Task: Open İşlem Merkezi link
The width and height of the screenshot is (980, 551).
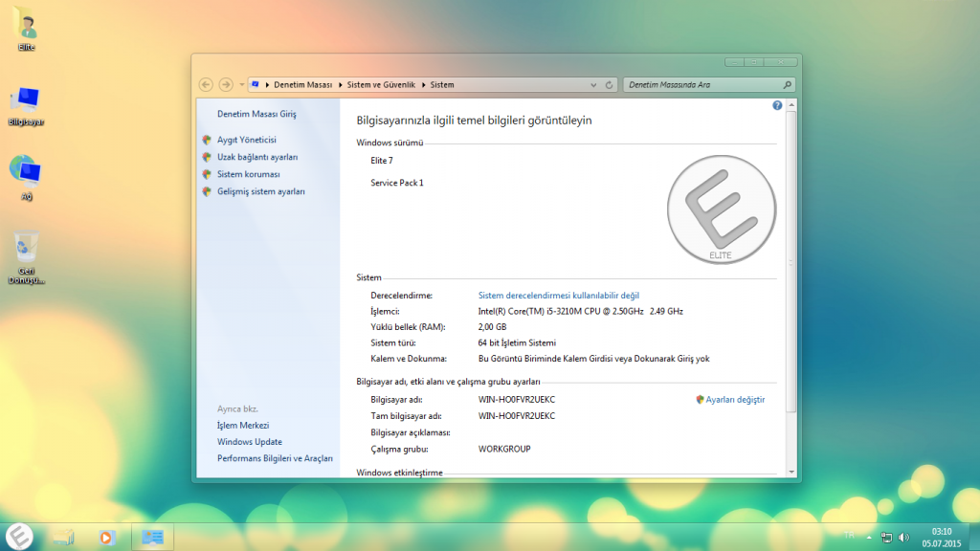Action: 243,426
